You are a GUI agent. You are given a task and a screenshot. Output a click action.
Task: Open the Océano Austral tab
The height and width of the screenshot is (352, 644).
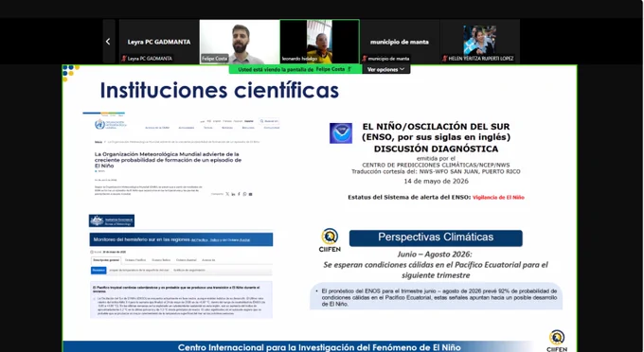point(186,260)
